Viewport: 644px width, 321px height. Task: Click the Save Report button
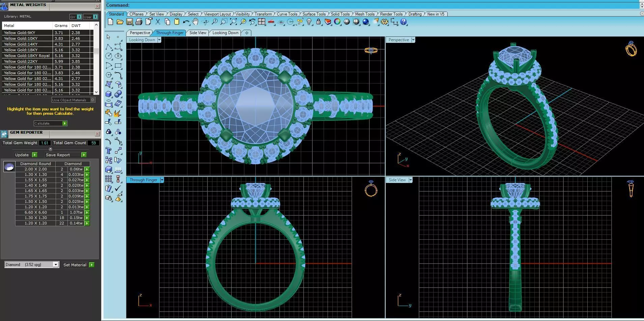[66, 155]
